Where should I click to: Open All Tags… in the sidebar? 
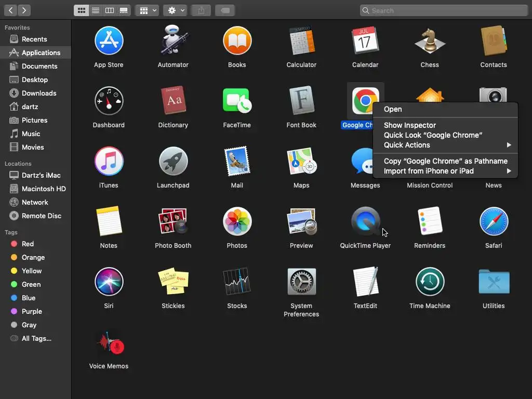point(35,338)
